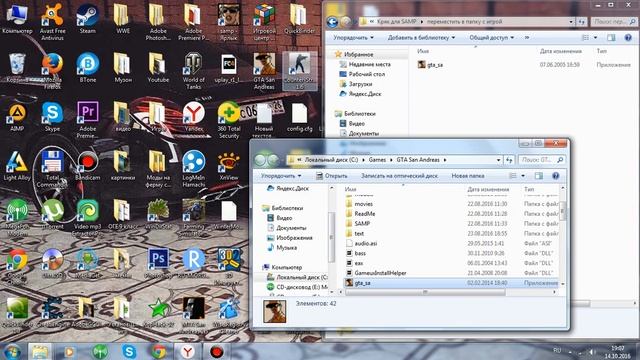Open the Steam desktop shortcut
Image resolution: width=640 pixels, height=360 pixels.
(x=87, y=19)
